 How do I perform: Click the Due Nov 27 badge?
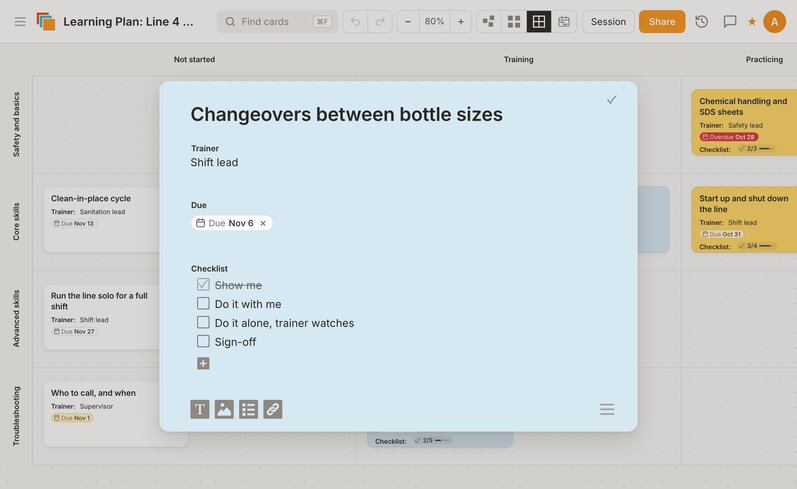[74, 331]
